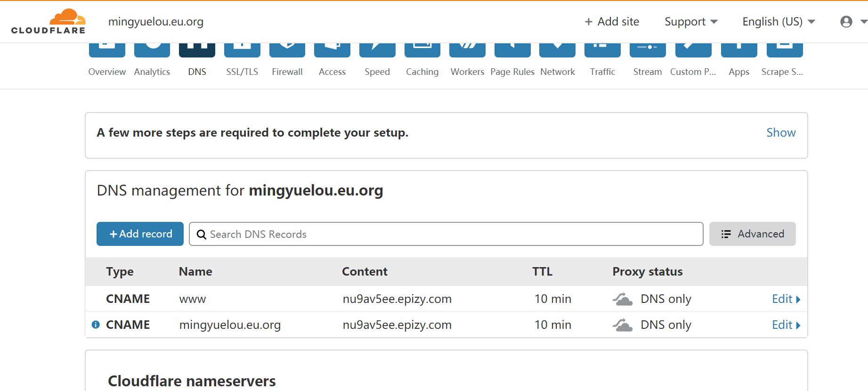The image size is (868, 391).
Task: Select the mingyuelou.eu.org site name in header
Action: [x=156, y=22]
